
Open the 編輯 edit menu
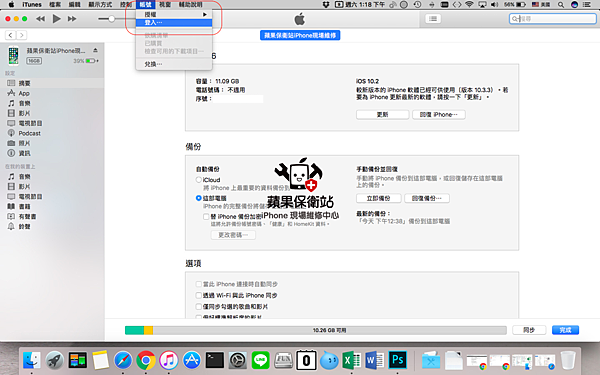[x=75, y=5]
